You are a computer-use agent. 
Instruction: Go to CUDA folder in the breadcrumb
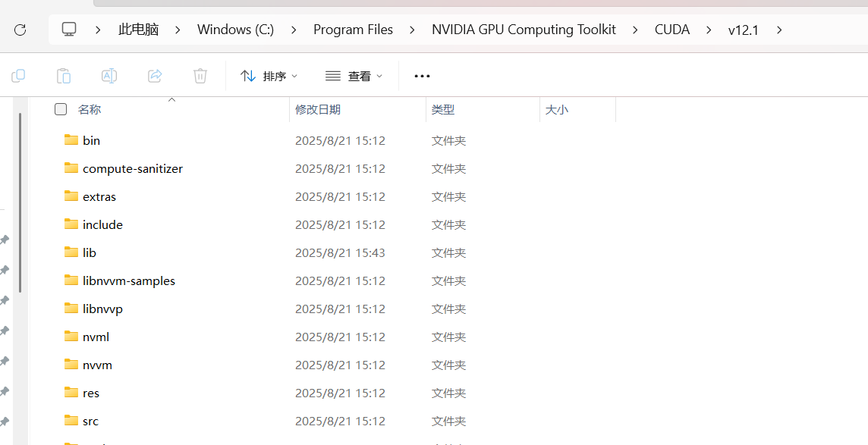672,30
